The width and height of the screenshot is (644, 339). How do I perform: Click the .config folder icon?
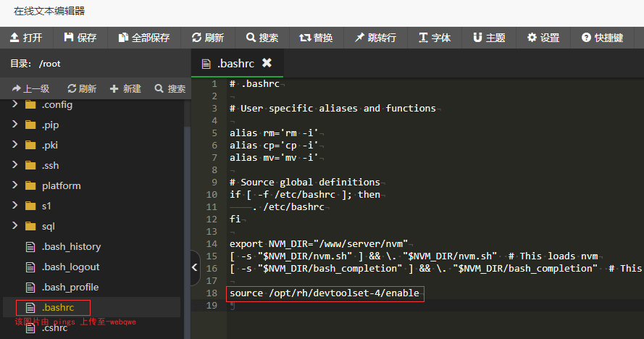tap(30, 105)
